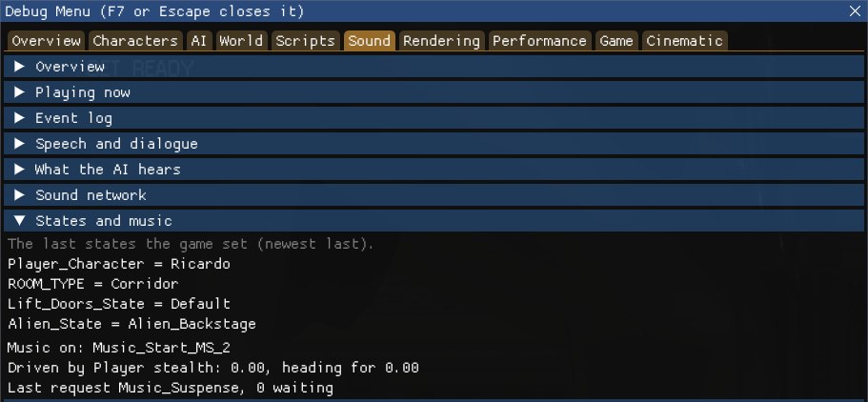Expand Speech and dialogue section
This screenshot has width=868, height=402.
(x=434, y=144)
